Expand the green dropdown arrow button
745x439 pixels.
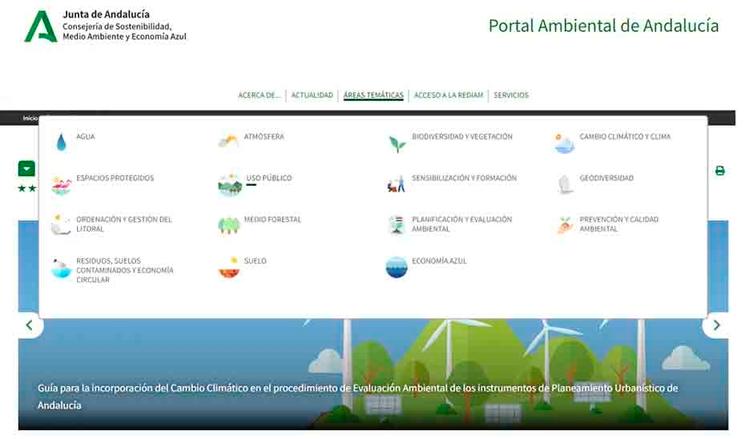click(x=27, y=169)
